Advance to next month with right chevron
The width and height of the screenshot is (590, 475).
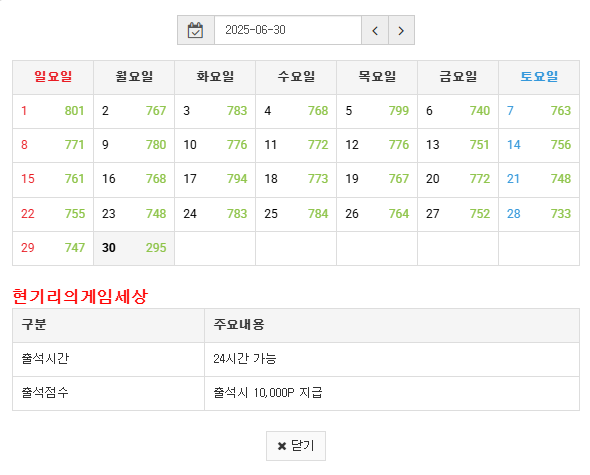401,30
